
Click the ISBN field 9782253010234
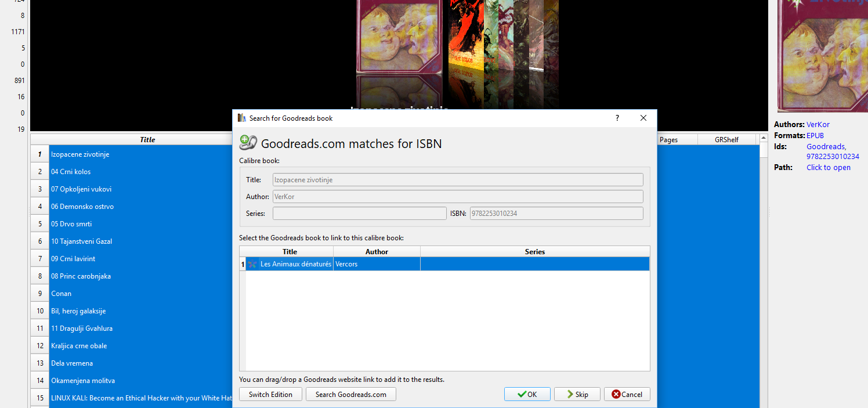556,214
